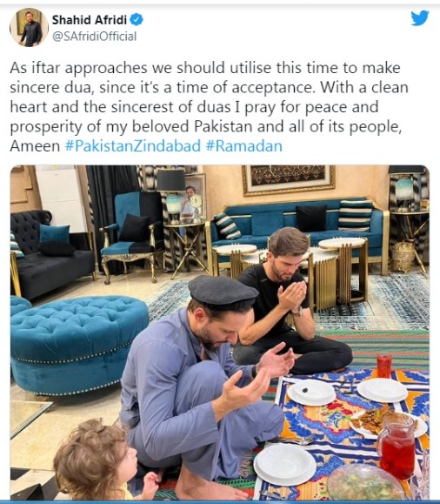Click the teal tufted ottoman in the photo
The image size is (440, 504).
77,344
